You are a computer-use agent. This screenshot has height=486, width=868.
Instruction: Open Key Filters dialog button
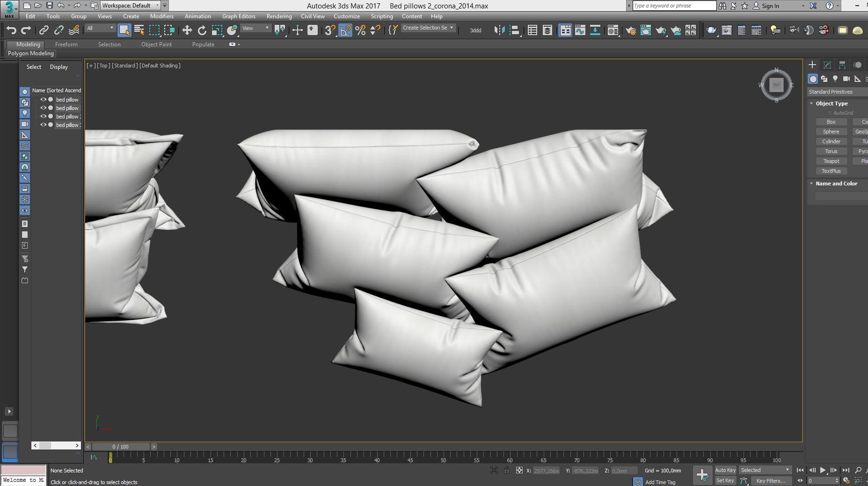(771, 480)
